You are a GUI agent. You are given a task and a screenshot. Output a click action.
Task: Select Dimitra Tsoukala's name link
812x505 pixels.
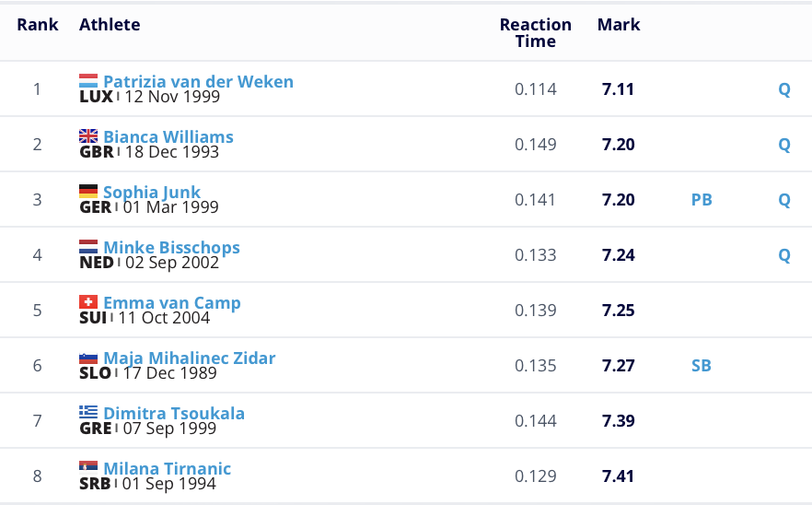(x=174, y=413)
